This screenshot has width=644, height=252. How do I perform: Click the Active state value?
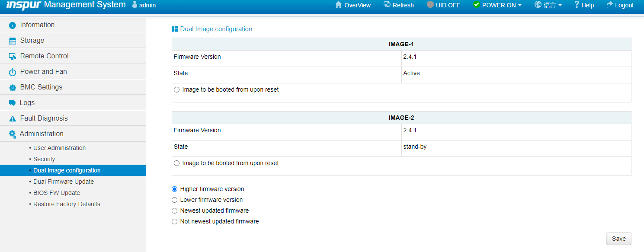pyautogui.click(x=411, y=73)
